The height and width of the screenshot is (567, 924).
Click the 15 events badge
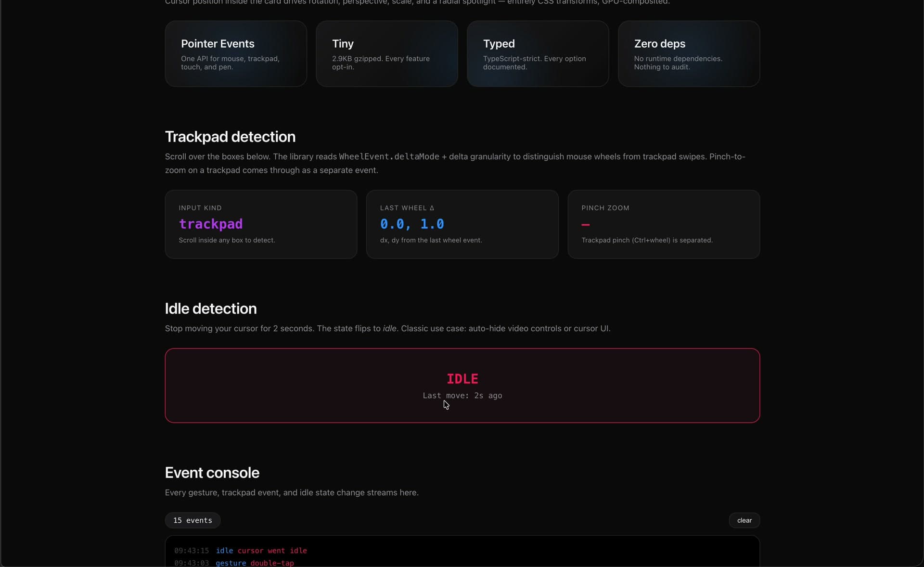[192, 520]
